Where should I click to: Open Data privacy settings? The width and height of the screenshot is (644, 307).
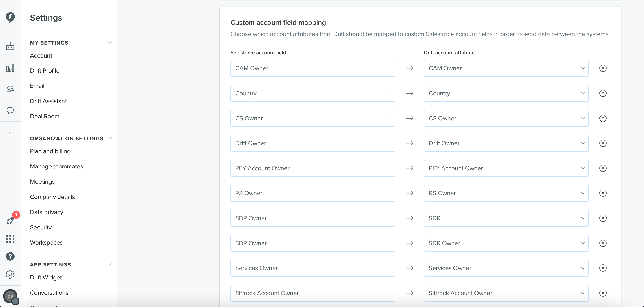[47, 212]
